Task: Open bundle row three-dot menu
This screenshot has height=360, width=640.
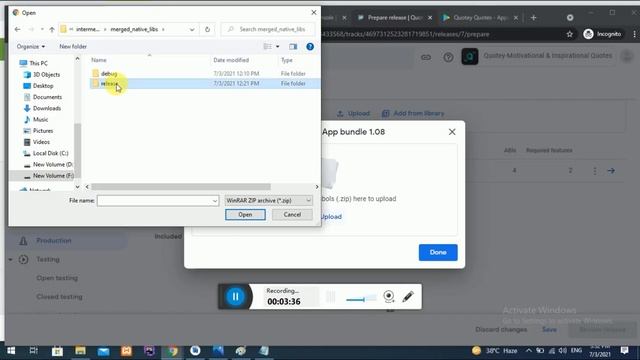Action: point(594,171)
